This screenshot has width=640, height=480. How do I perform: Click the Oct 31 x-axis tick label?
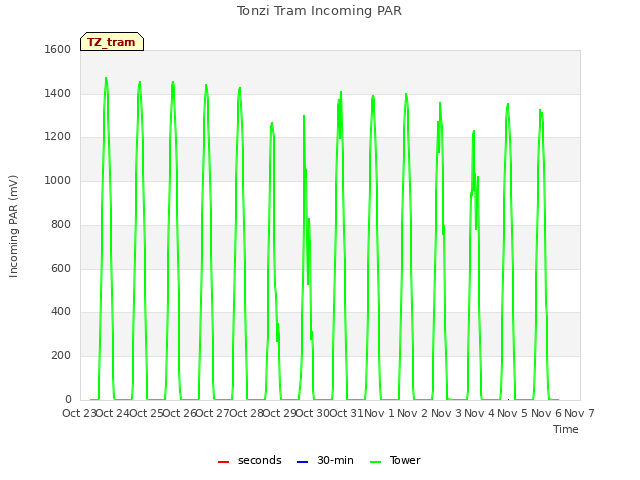point(346,413)
